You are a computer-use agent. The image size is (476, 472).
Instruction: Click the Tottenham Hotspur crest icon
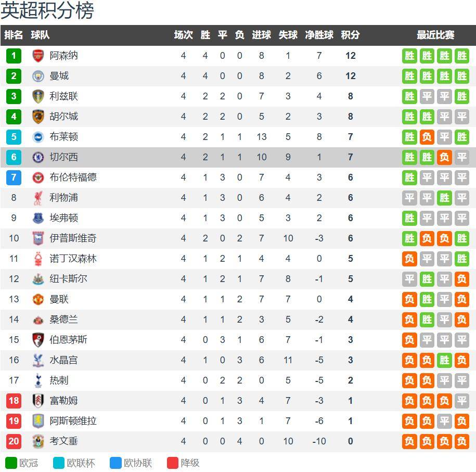pos(38,380)
